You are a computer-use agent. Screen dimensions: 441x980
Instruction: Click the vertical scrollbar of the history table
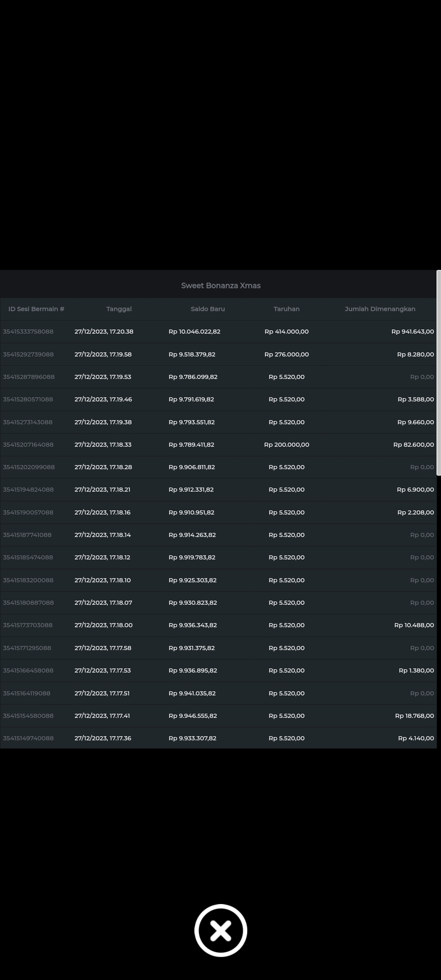coord(439,372)
